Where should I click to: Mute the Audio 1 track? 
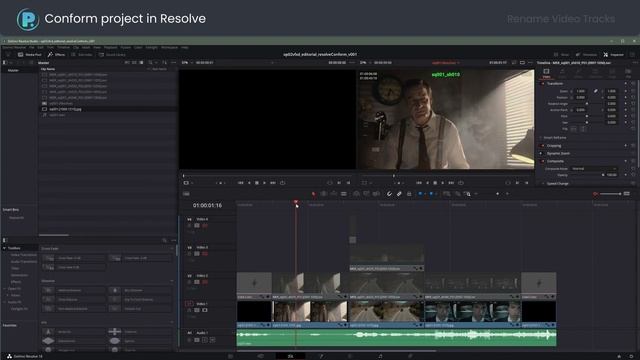coord(212,340)
